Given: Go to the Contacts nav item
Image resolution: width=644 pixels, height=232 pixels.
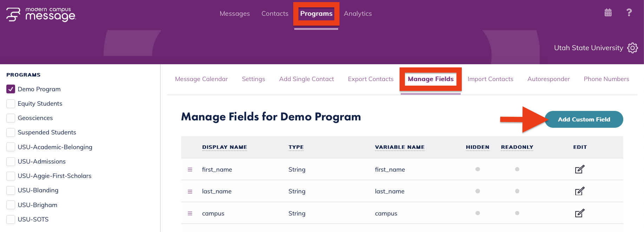Looking at the screenshot, I should point(275,14).
